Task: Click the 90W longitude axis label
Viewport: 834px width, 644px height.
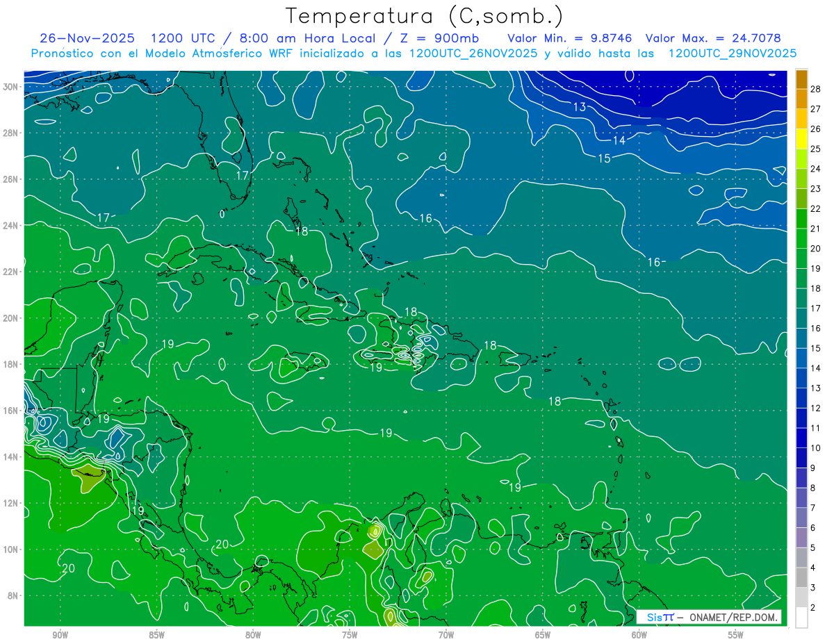Action: click(x=60, y=635)
